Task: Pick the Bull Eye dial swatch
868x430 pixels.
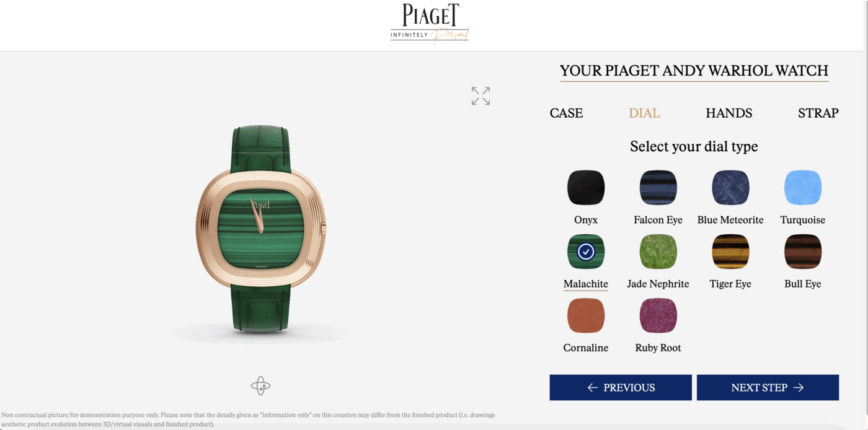Action: [x=803, y=252]
